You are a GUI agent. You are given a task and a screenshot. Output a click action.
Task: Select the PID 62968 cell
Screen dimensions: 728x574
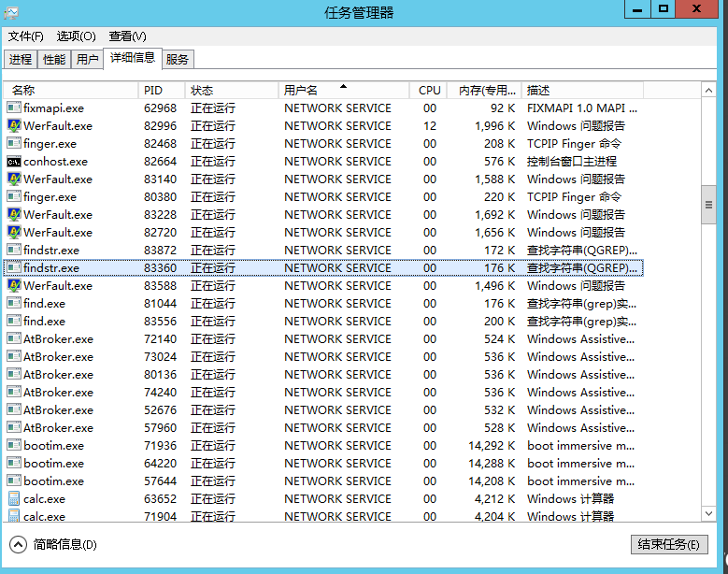160,108
